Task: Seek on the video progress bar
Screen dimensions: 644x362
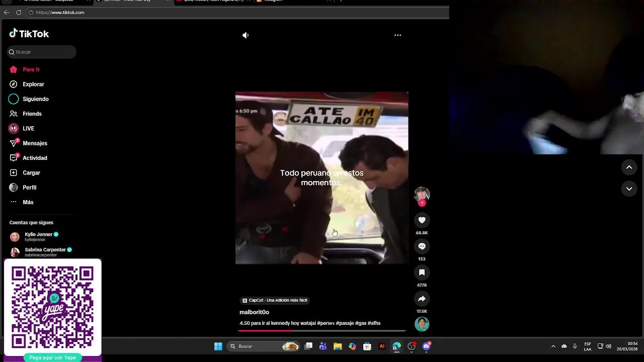Action: point(321,331)
